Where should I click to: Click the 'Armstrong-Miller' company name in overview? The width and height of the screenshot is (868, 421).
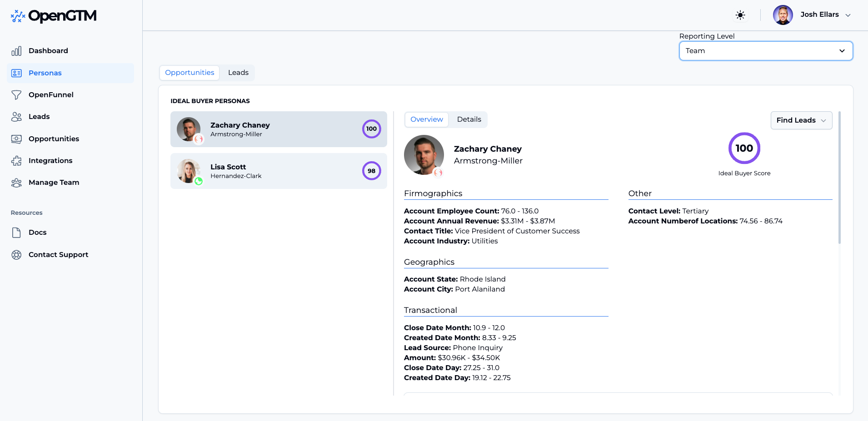(488, 161)
